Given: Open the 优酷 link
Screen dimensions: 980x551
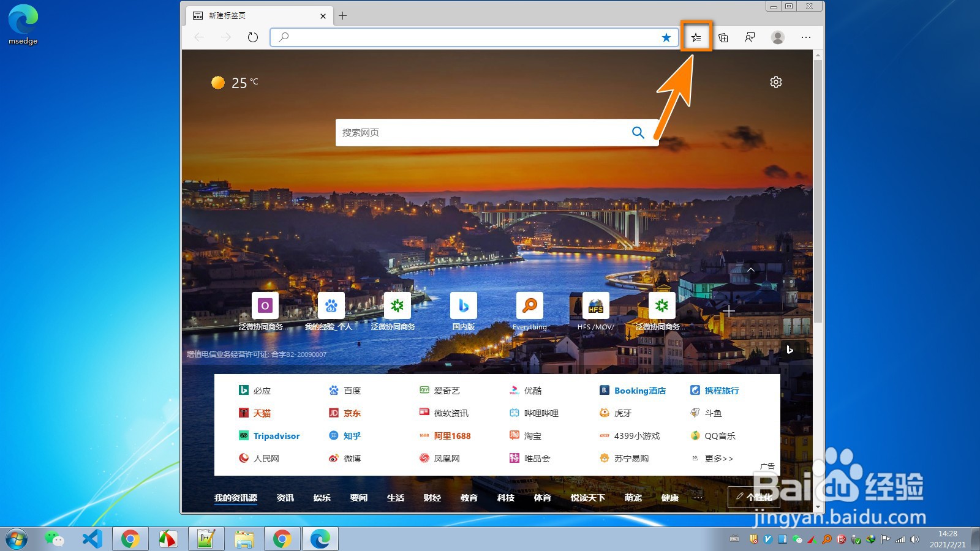Looking at the screenshot, I should point(525,391).
